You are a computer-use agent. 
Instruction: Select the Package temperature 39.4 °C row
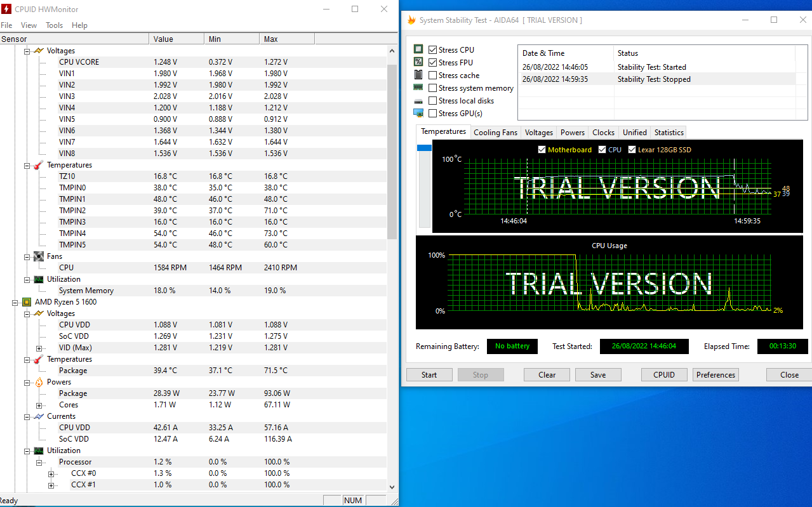pos(194,371)
